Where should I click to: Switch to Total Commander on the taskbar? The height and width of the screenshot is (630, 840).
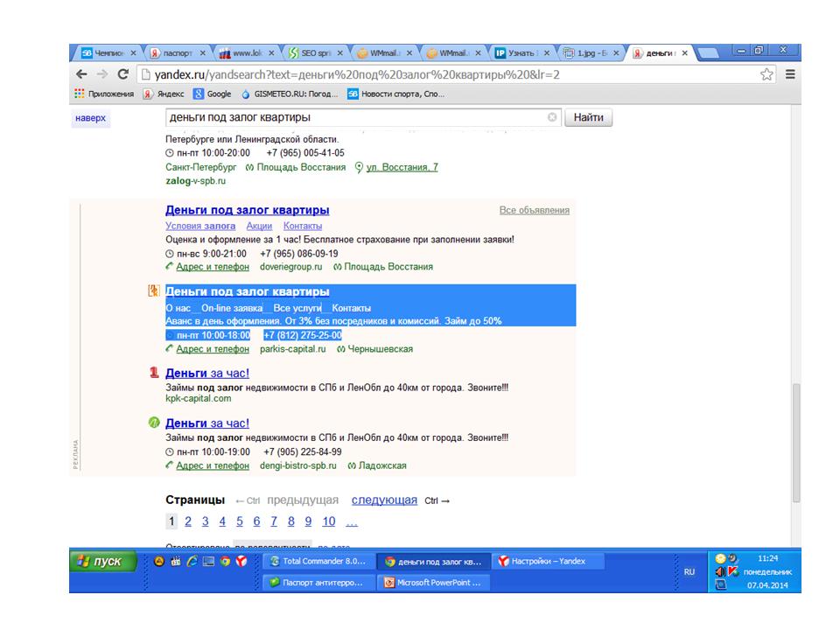[x=318, y=561]
